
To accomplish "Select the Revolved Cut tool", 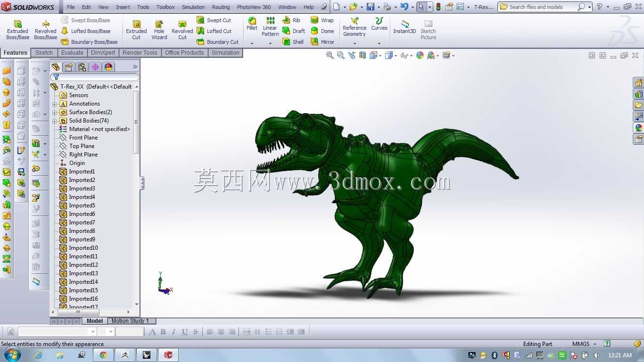I will pos(182,30).
